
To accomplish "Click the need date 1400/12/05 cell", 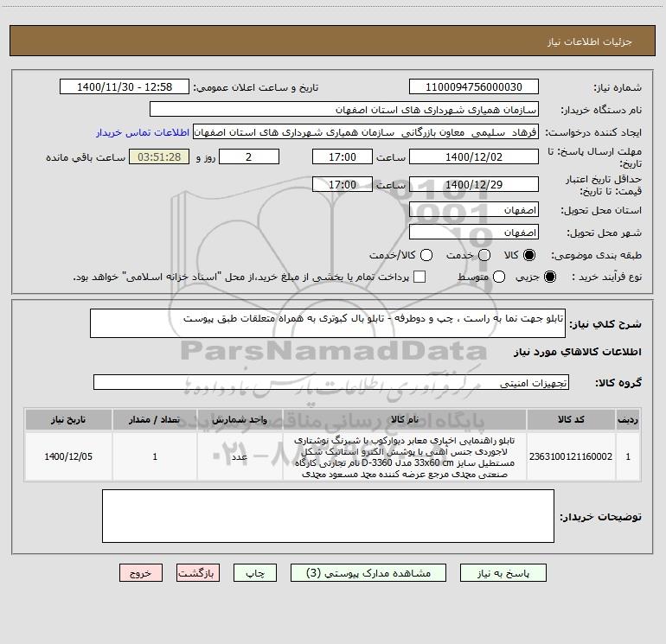I will pyautogui.click(x=68, y=456).
